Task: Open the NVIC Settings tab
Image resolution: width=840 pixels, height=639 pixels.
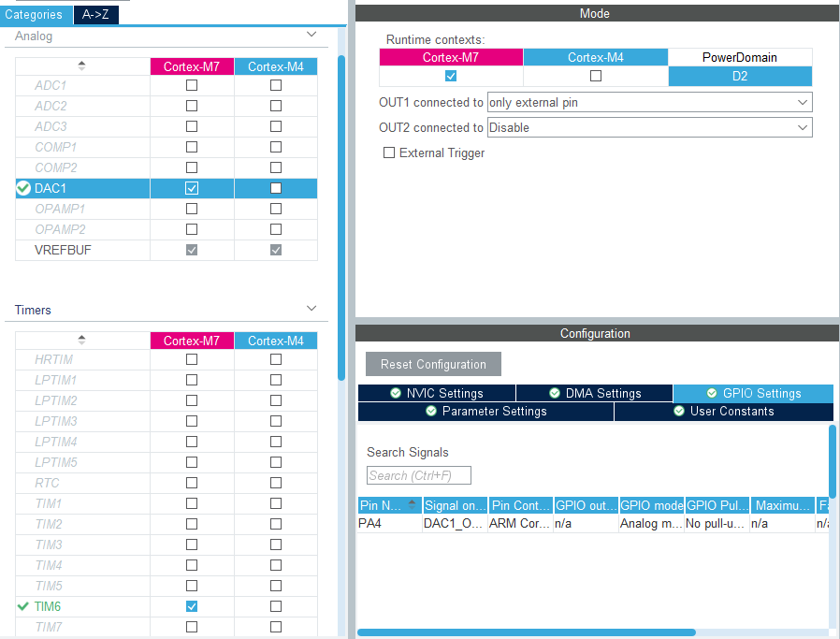Action: (437, 393)
